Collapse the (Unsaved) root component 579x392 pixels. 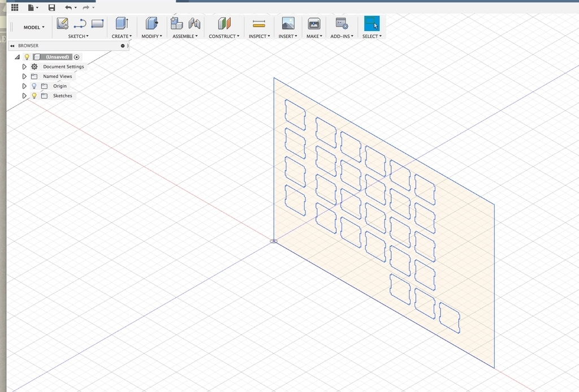point(17,57)
